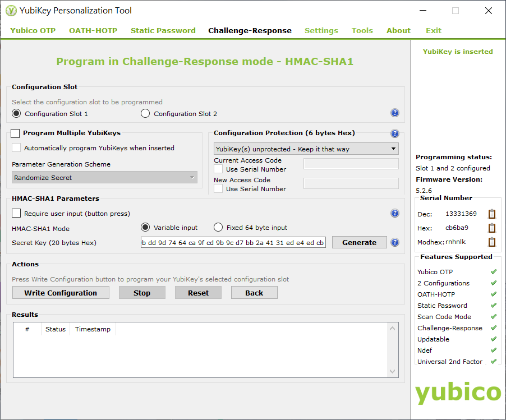Select Fixed 64 byte input mode
506x420 pixels.
tap(218, 228)
